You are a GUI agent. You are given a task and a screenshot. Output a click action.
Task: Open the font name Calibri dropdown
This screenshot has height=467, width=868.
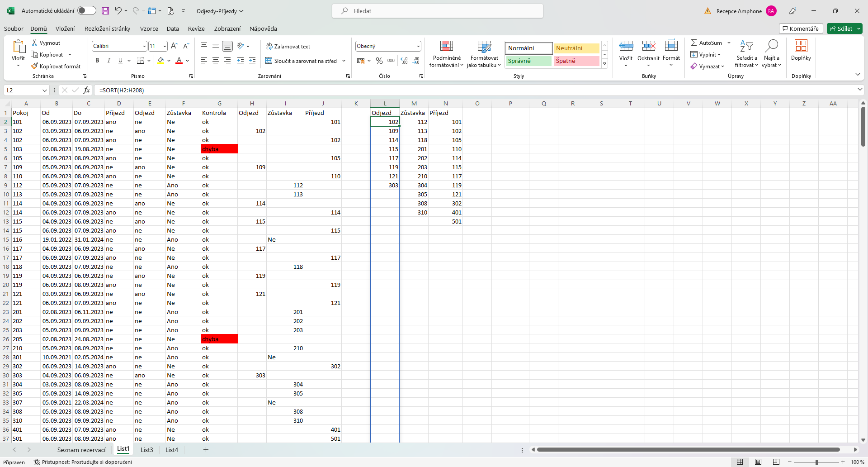click(144, 46)
